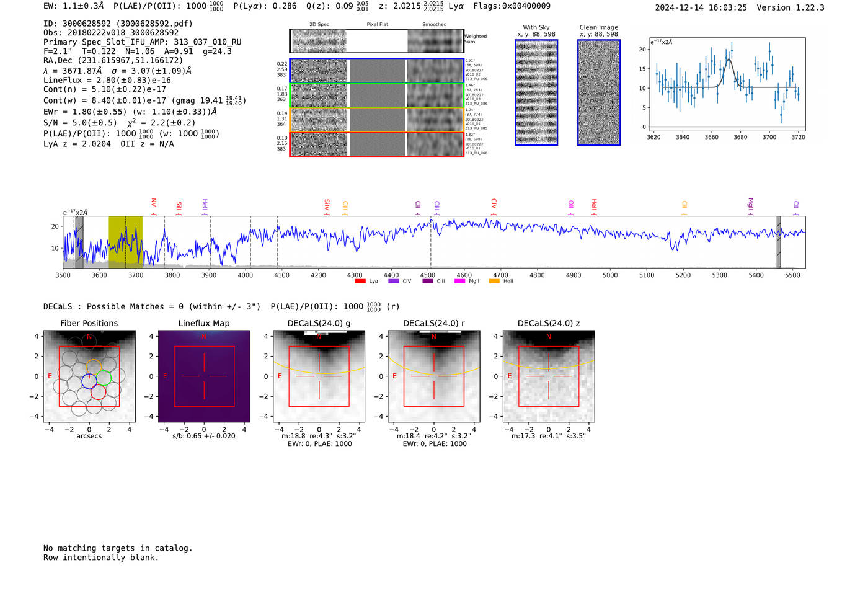Click the 2024-12-14 timestamp

701,7
